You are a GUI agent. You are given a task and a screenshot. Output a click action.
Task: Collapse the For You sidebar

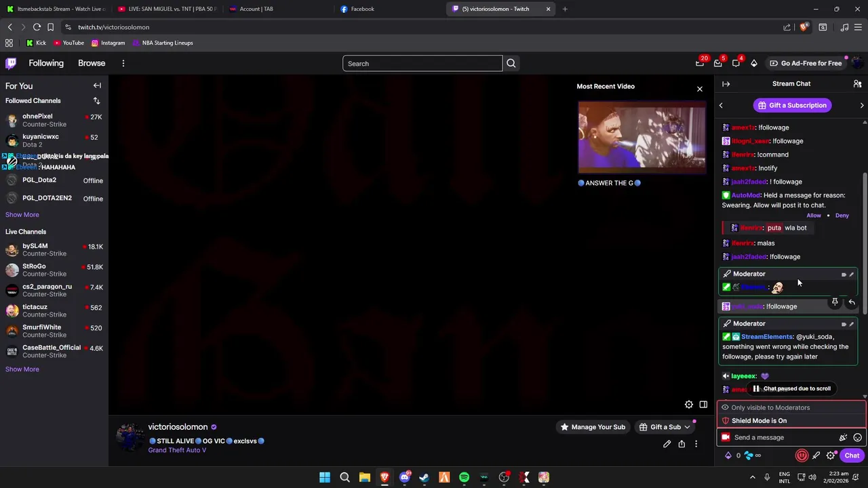point(97,86)
